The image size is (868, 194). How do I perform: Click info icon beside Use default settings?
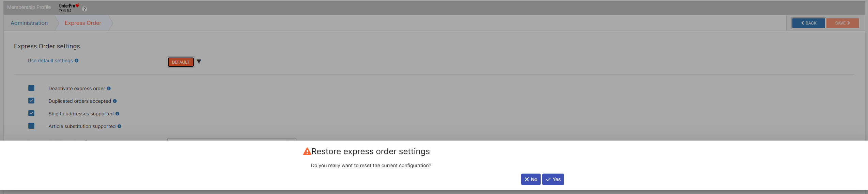pyautogui.click(x=77, y=61)
